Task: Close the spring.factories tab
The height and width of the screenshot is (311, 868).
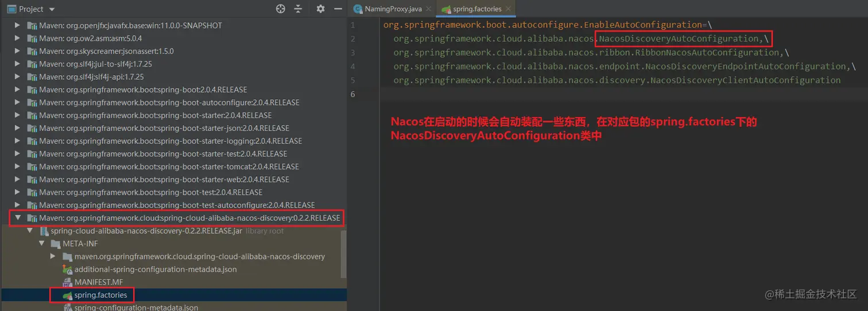Action: [509, 9]
